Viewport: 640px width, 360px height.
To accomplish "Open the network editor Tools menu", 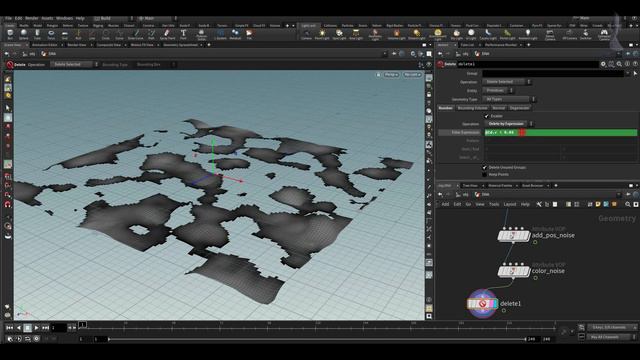I will click(494, 204).
